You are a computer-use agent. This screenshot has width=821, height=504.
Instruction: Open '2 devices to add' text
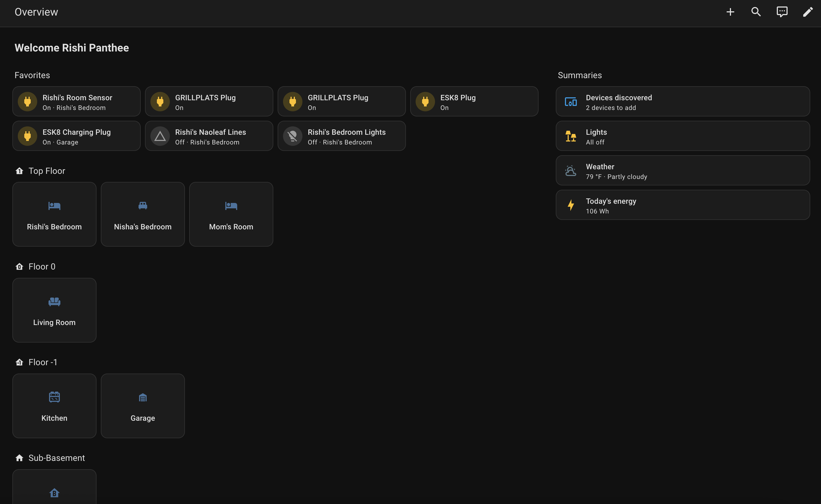point(611,108)
